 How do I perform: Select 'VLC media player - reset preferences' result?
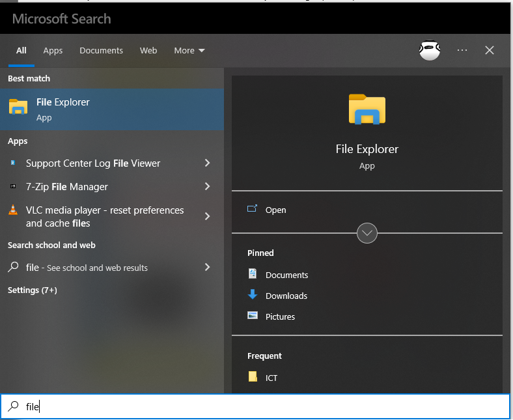(105, 216)
